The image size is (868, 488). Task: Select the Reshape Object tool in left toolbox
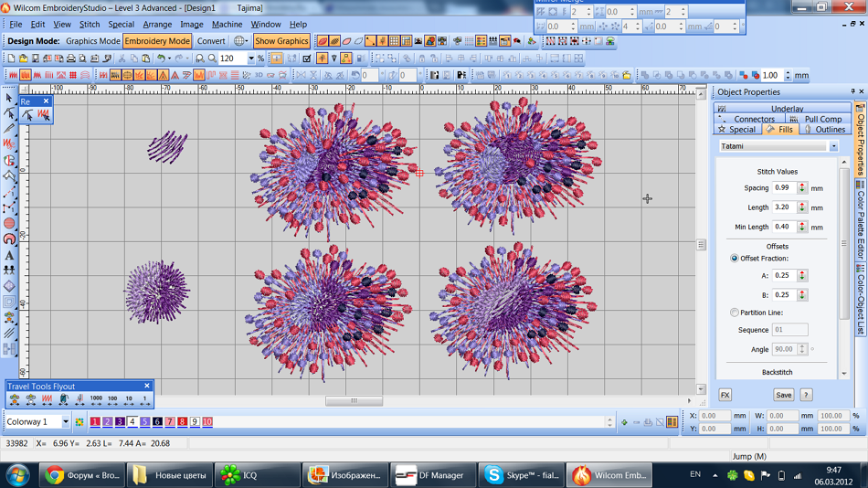pyautogui.click(x=9, y=113)
